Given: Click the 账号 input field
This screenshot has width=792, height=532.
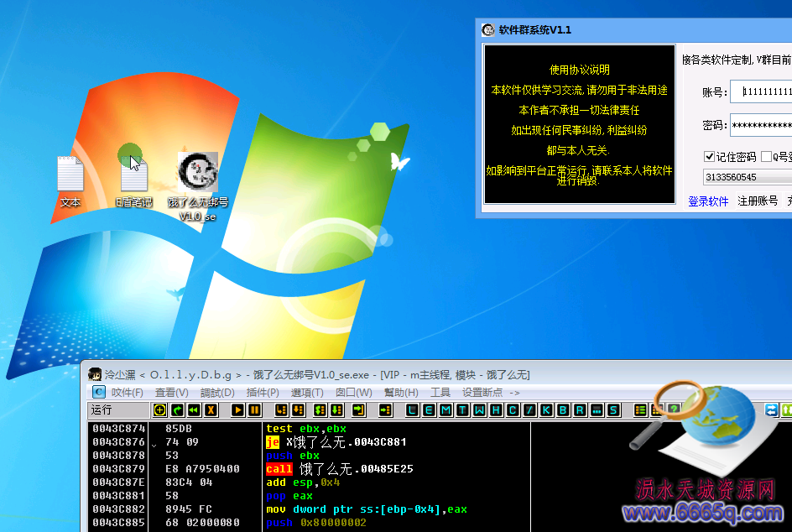Looking at the screenshot, I should [x=761, y=92].
